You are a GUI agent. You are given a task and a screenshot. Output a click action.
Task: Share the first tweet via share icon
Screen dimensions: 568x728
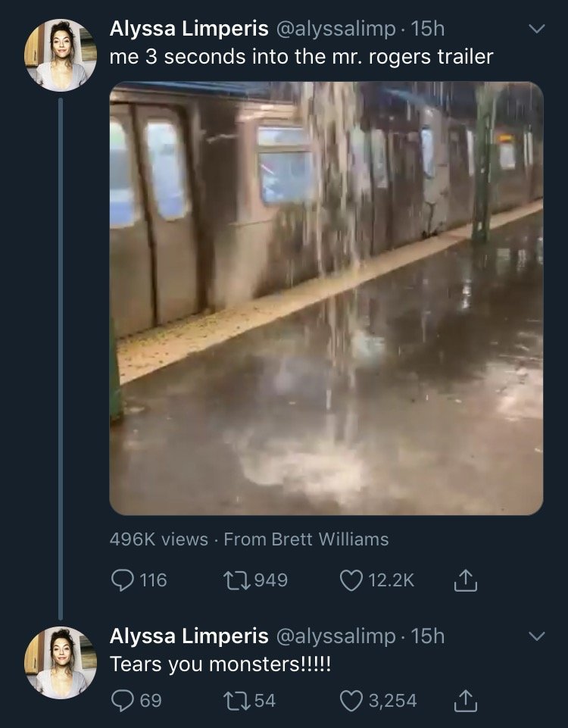click(x=466, y=580)
